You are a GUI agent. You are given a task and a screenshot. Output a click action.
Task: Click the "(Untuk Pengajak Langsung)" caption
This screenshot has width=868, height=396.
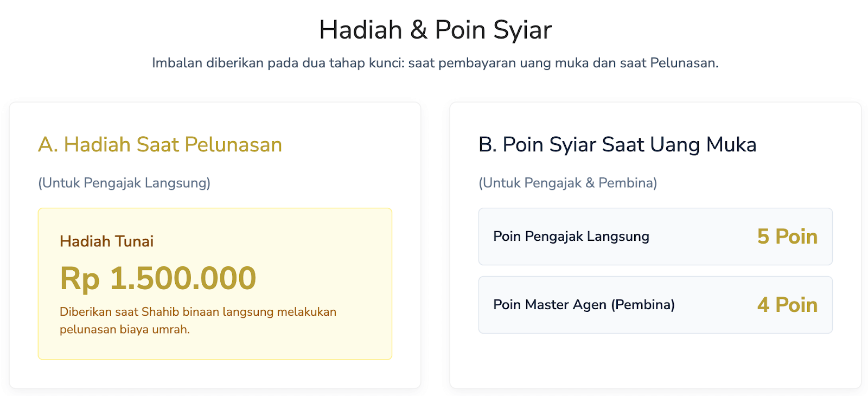[x=124, y=183]
